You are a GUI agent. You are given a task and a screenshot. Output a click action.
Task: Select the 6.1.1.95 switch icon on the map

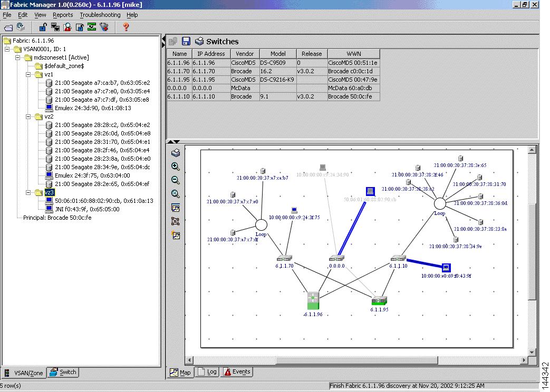point(379,300)
